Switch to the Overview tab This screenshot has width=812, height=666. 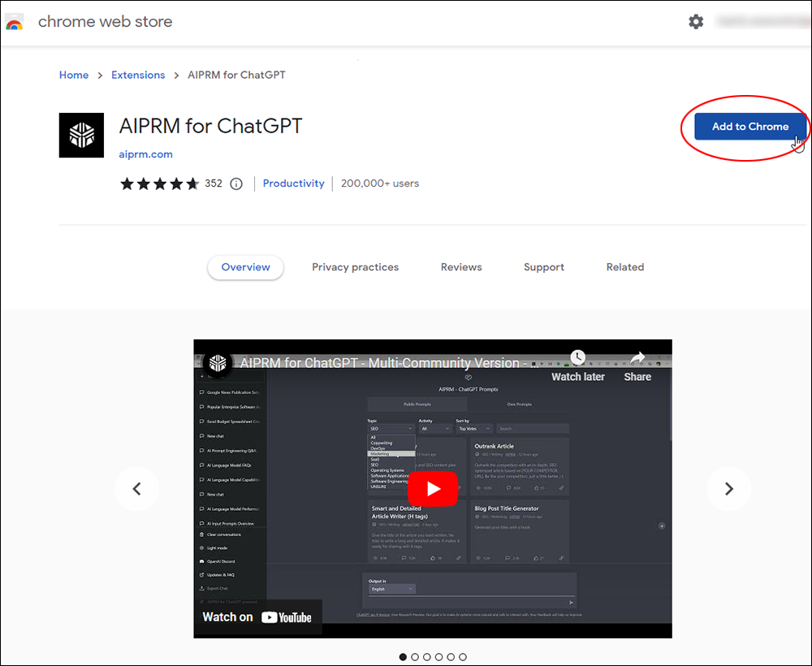[245, 267]
